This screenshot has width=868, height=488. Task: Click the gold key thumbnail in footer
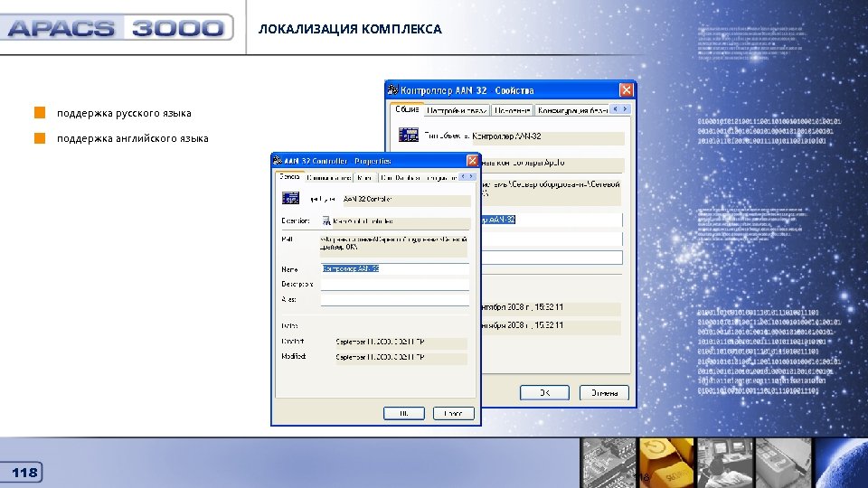(x=666, y=463)
